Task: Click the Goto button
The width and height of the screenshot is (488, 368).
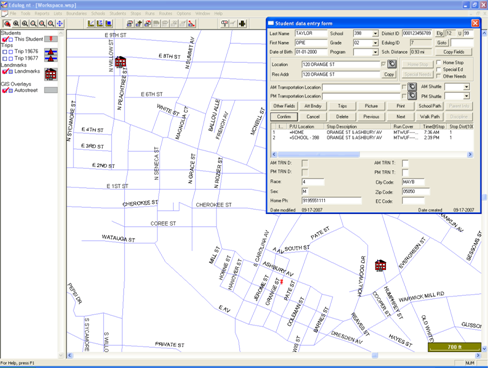Action: click(442, 43)
